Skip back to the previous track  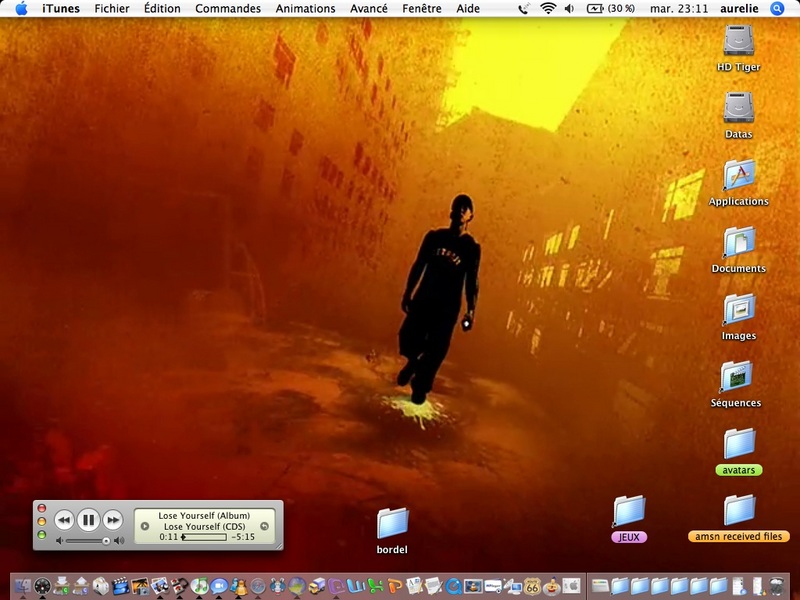tap(64, 520)
